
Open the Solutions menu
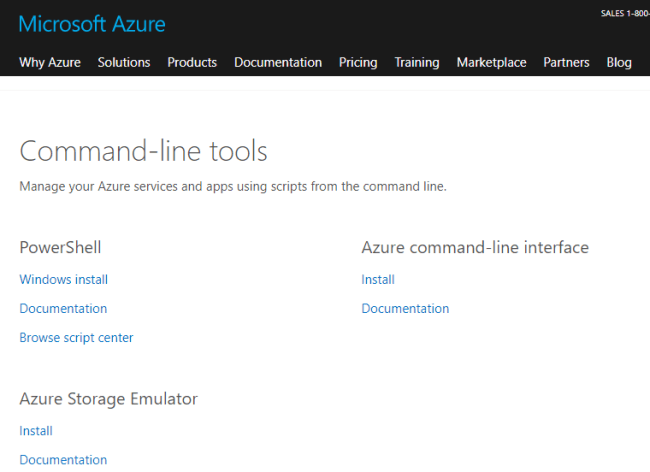tap(124, 62)
